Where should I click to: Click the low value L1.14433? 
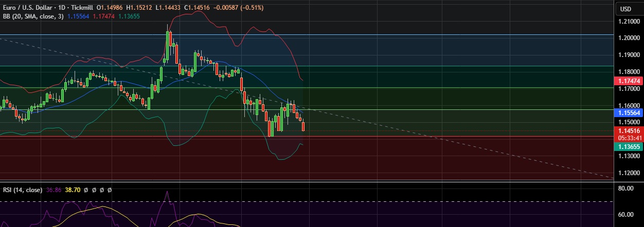click(x=168, y=8)
